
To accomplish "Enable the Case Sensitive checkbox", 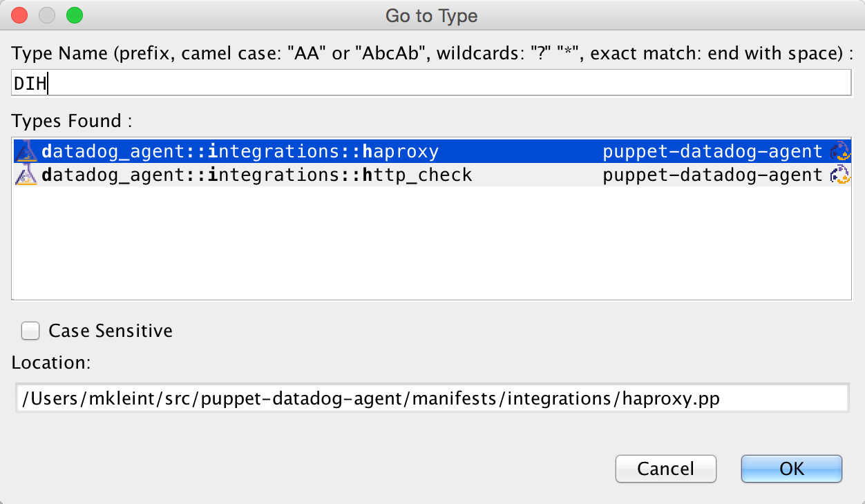I will click(30, 331).
